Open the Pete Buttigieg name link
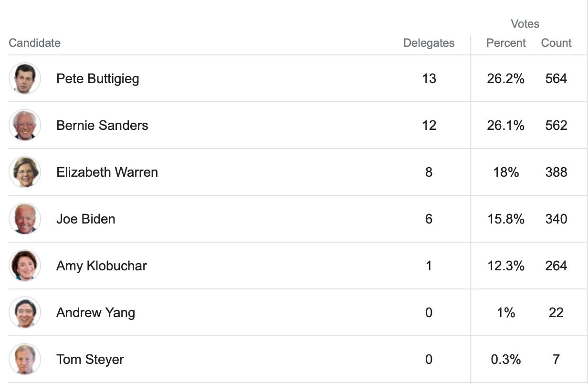 (x=98, y=79)
